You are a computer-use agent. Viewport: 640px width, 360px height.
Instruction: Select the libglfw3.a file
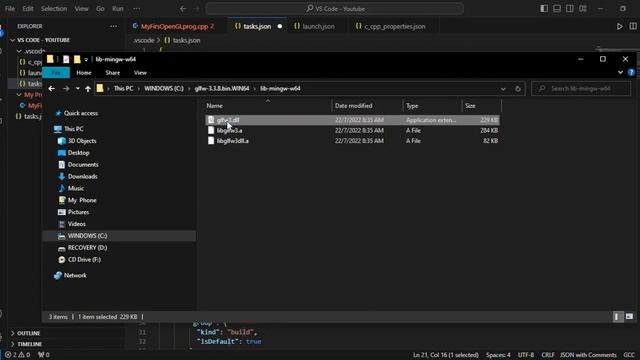point(229,131)
